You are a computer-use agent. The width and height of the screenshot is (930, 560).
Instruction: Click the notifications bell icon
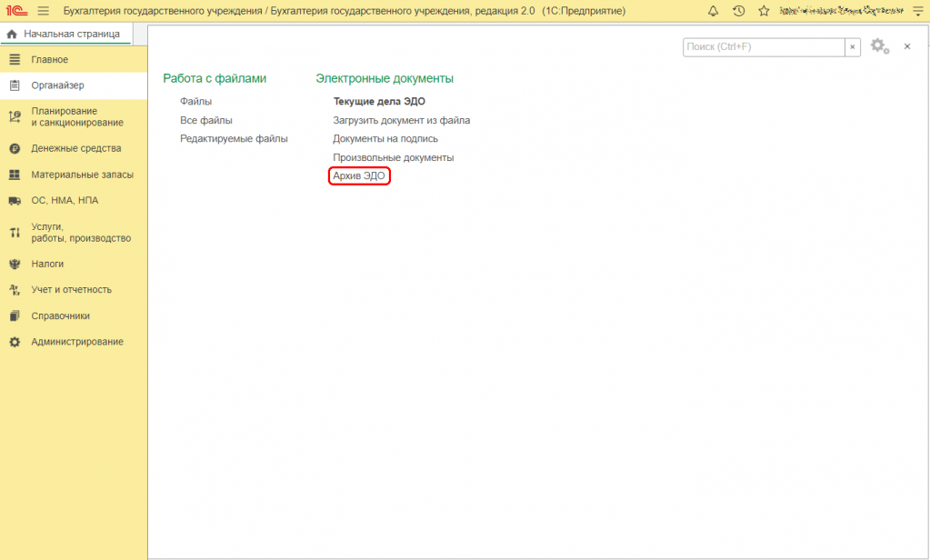pyautogui.click(x=714, y=10)
